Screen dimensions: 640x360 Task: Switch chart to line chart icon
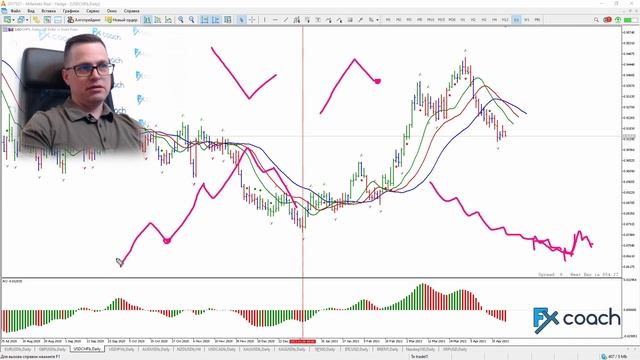coord(168,20)
